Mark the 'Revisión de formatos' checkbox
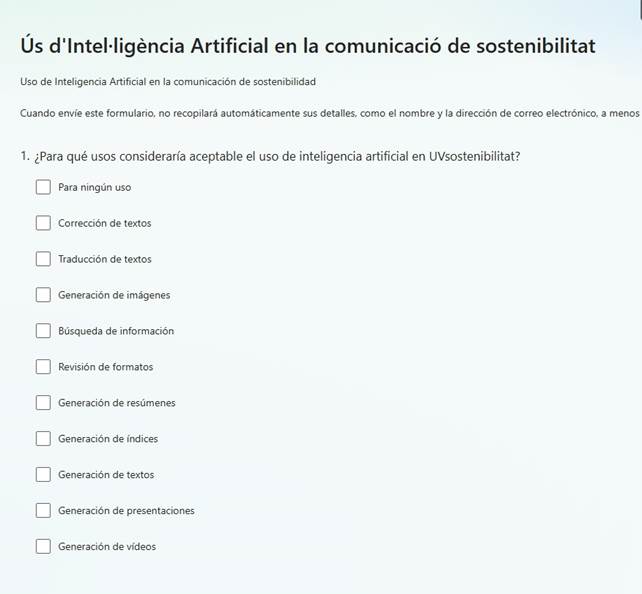Screen dimensions: 642x594 (x=43, y=367)
